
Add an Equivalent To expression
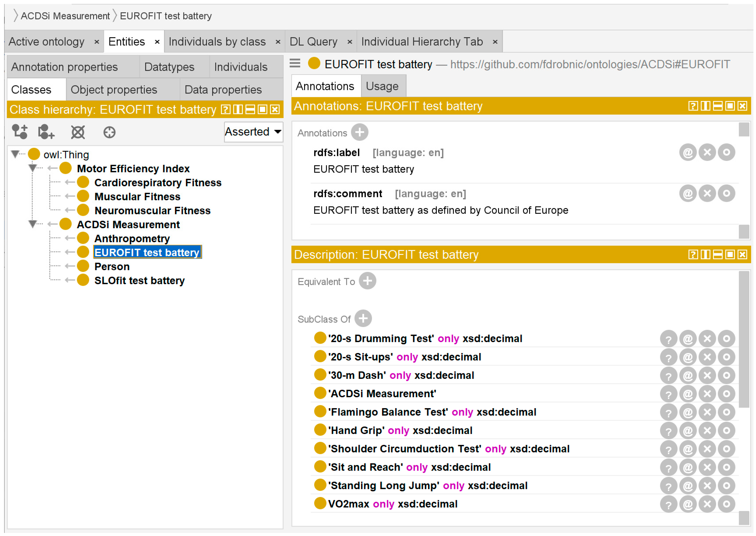coord(367,281)
